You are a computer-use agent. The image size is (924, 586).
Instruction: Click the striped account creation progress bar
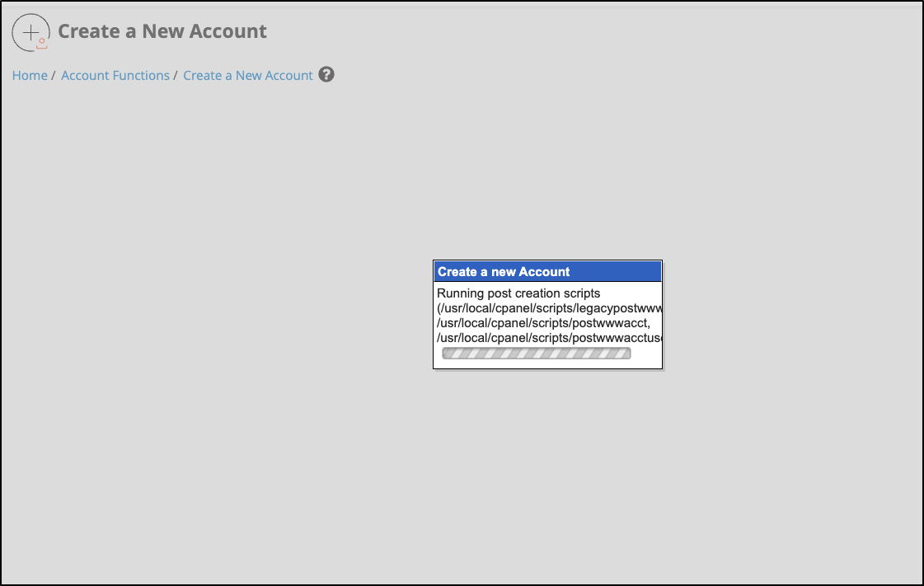(x=537, y=354)
